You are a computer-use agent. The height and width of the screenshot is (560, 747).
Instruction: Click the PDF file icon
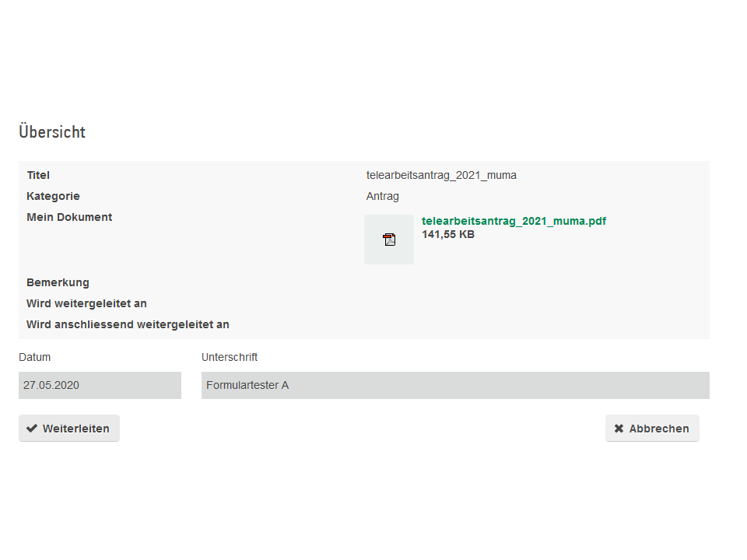coord(389,240)
